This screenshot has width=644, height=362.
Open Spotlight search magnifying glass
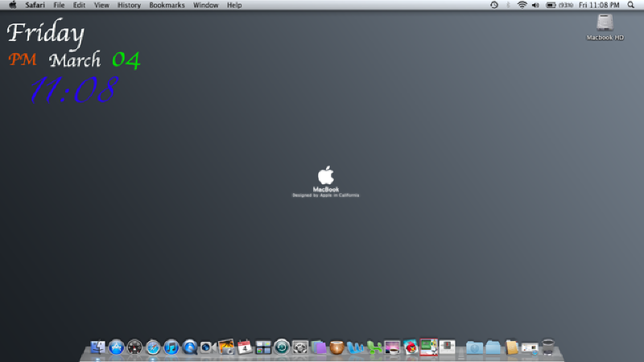(631, 5)
